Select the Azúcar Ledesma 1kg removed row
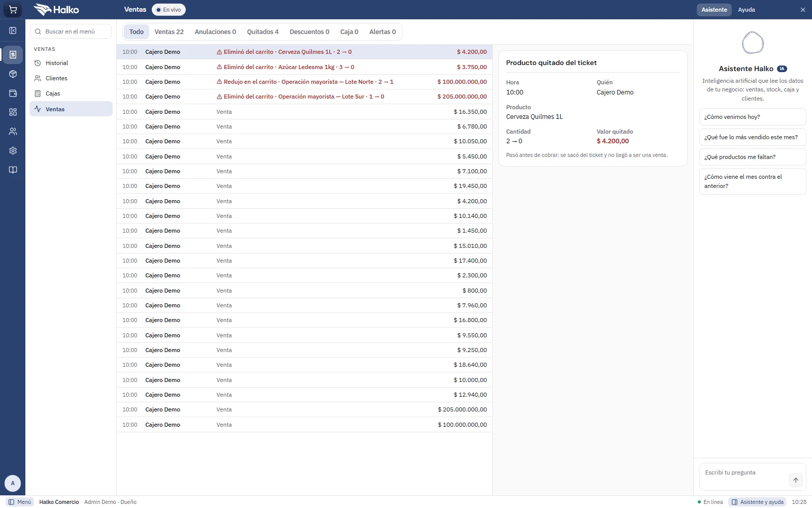Image resolution: width=812 pixels, height=508 pixels. pyautogui.click(x=304, y=67)
